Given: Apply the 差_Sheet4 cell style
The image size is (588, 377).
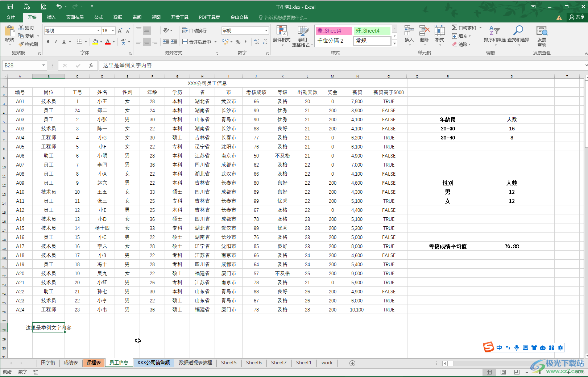Looking at the screenshot, I should click(334, 31).
